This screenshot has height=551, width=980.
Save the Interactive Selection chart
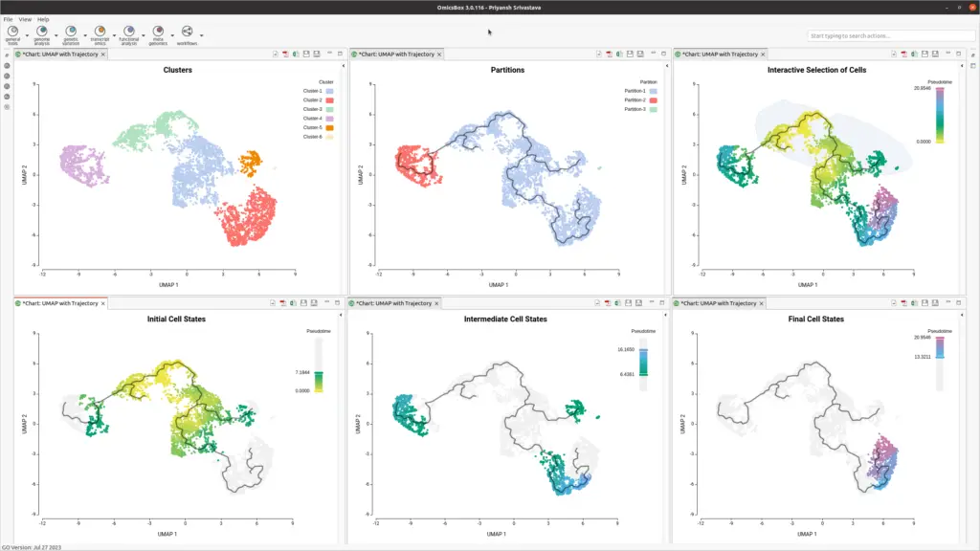[x=924, y=55]
